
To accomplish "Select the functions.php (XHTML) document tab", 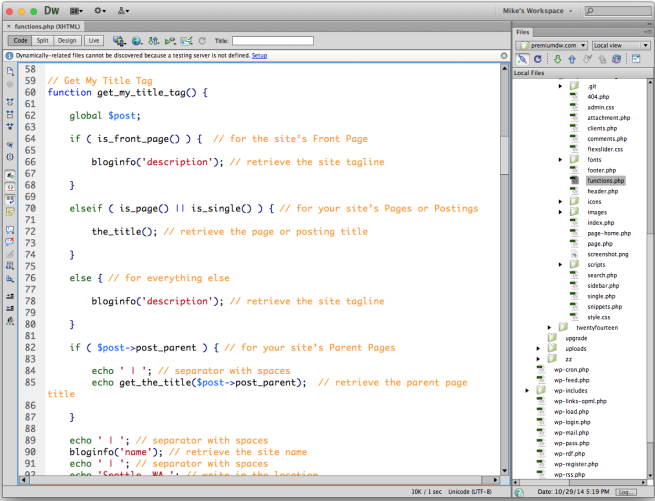I will tap(47, 26).
